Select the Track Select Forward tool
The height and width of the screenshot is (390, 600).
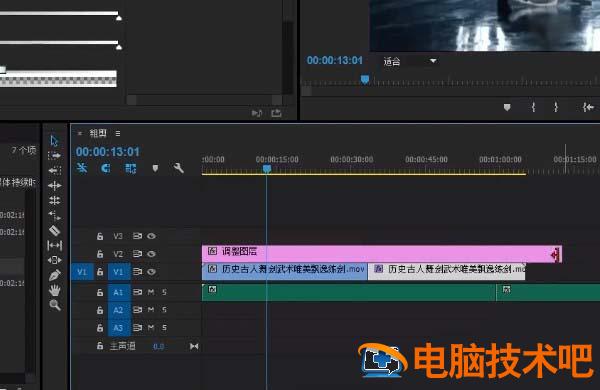[54, 155]
